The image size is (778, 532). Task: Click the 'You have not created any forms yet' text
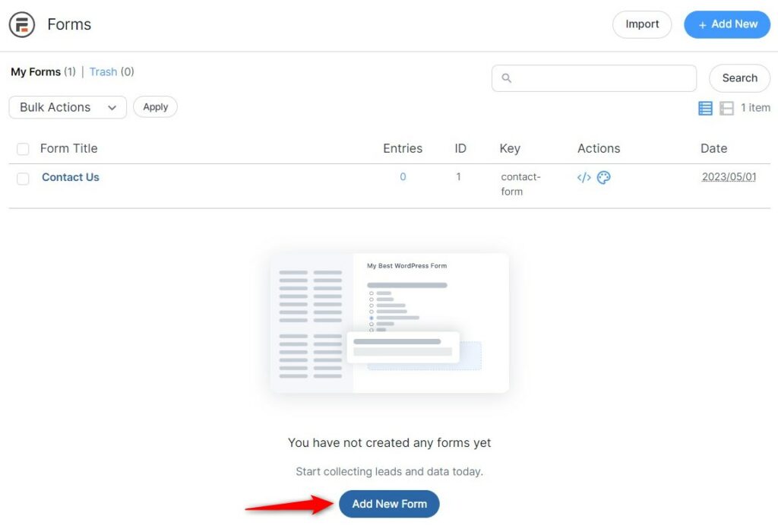pyautogui.click(x=390, y=442)
